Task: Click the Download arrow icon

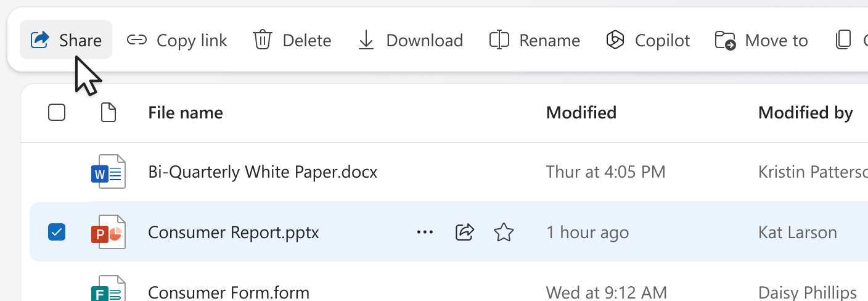Action: pyautogui.click(x=366, y=40)
